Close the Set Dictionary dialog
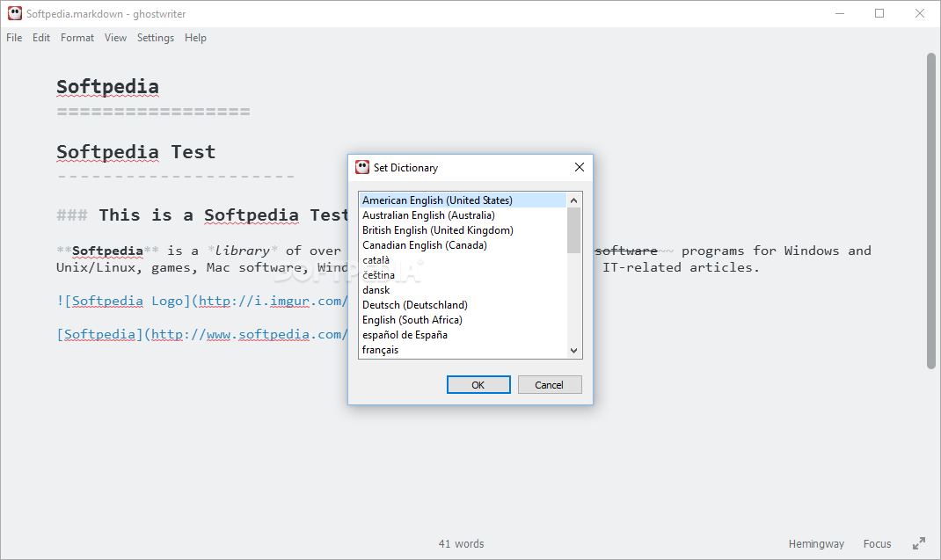The height and width of the screenshot is (560, 941). click(x=580, y=167)
